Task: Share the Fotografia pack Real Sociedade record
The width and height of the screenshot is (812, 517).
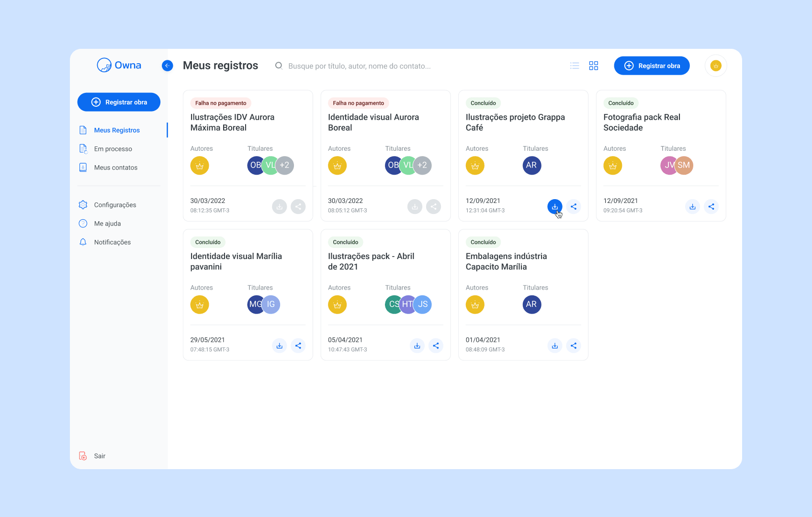Action: point(711,207)
